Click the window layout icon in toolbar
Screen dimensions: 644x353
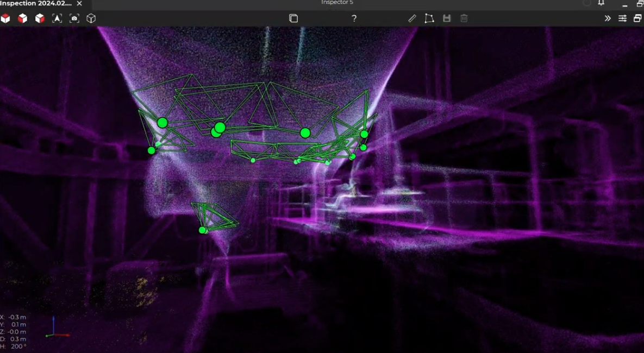(x=637, y=18)
